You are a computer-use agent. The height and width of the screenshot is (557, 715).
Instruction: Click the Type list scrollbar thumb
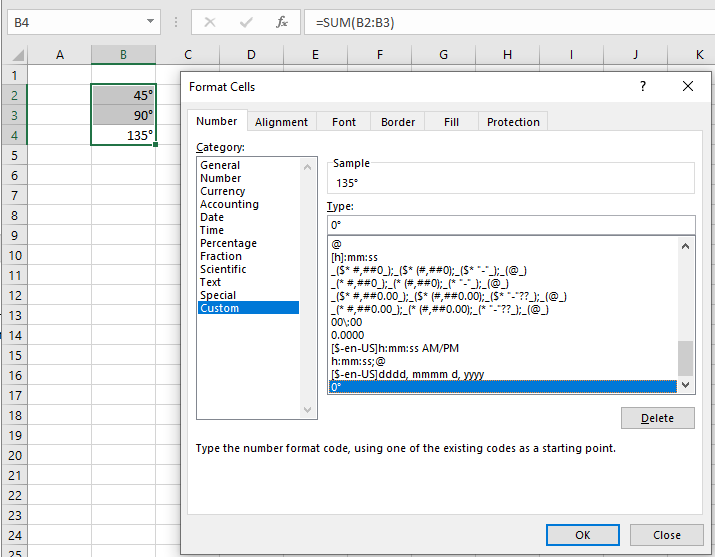click(685, 358)
